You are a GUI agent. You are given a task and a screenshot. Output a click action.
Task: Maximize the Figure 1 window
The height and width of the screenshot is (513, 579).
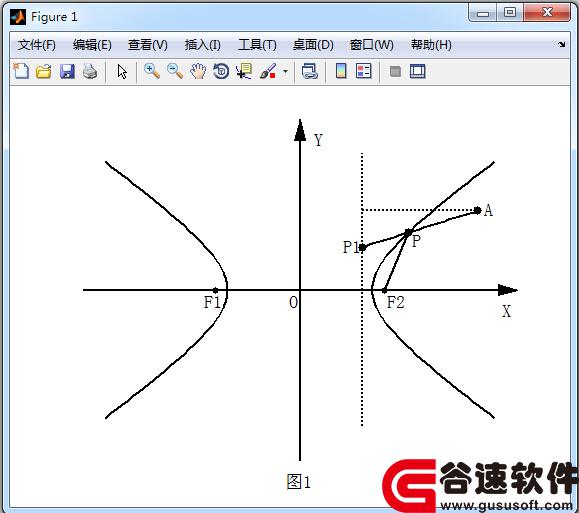pyautogui.click(x=510, y=13)
